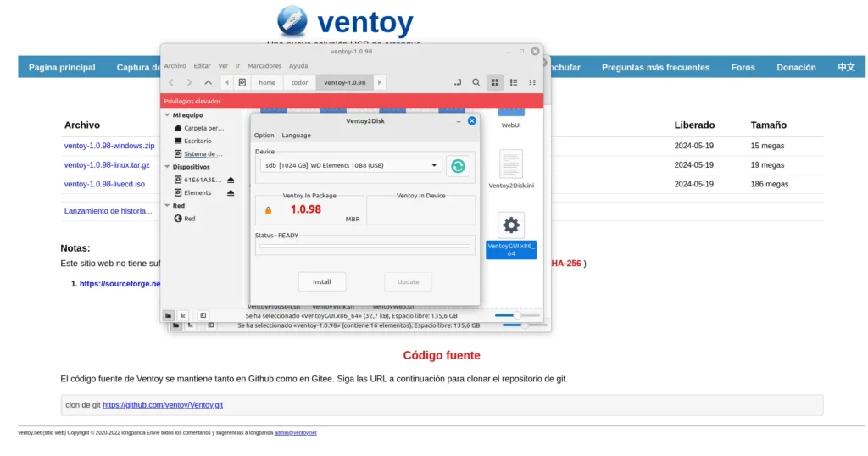Open Elements drive in sidebar
Screen dimensions: 868x456
click(193, 192)
